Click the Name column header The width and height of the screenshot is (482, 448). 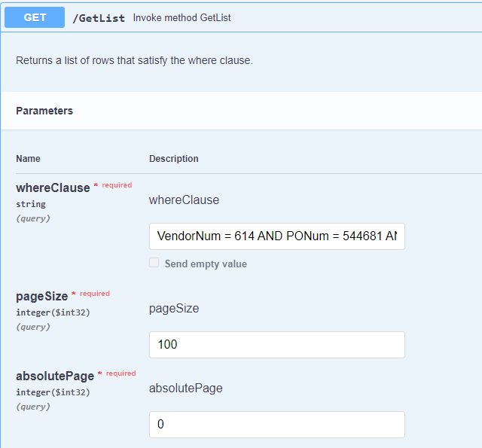click(x=28, y=159)
